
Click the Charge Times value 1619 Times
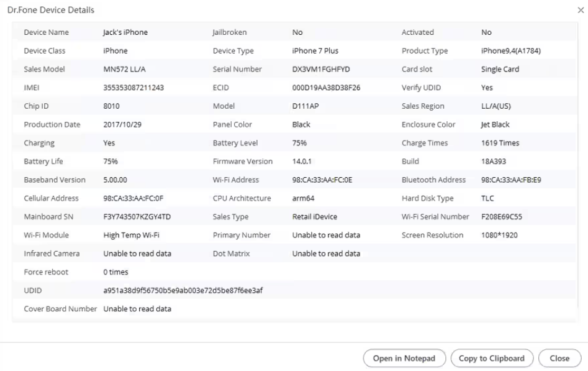point(500,143)
